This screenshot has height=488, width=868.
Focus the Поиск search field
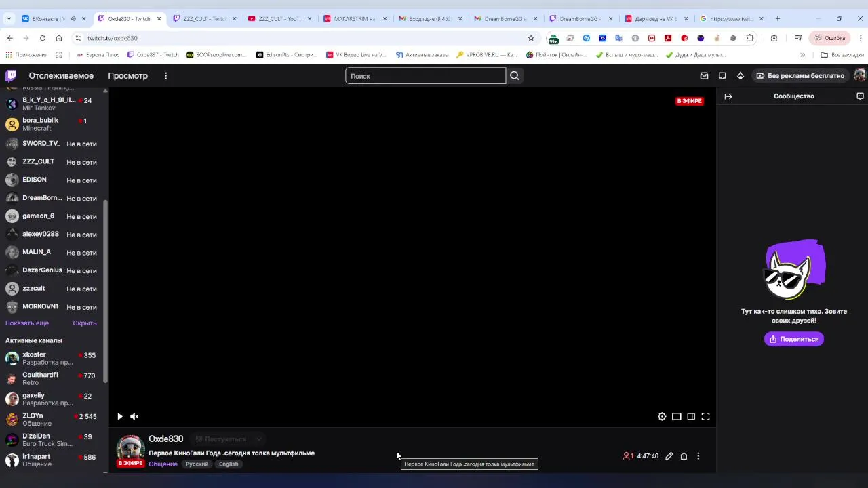coord(425,76)
